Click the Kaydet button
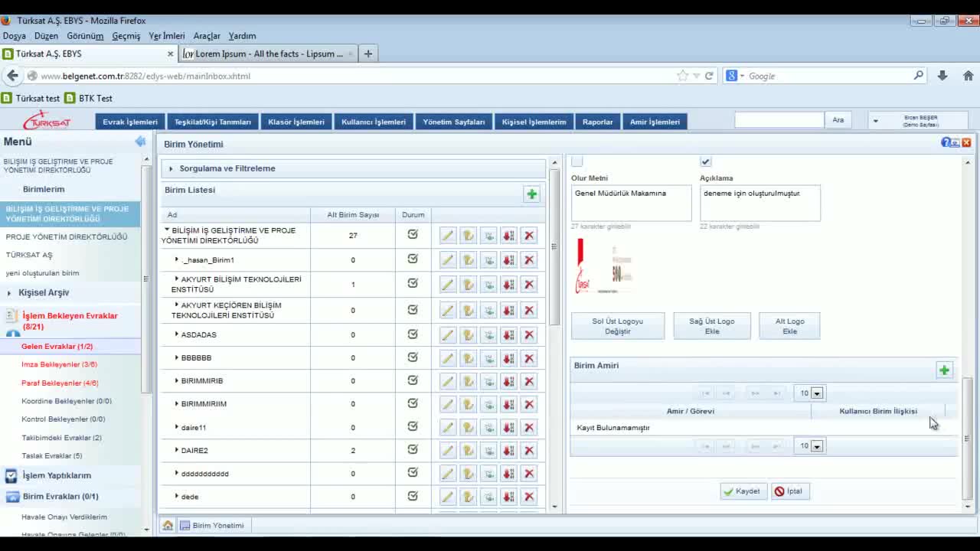 [x=743, y=491]
